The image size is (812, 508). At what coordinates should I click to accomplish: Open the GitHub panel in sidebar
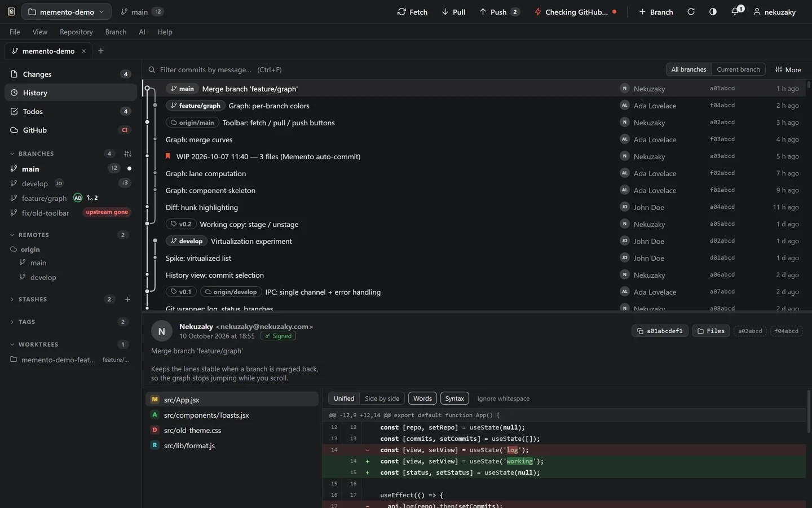point(70,130)
